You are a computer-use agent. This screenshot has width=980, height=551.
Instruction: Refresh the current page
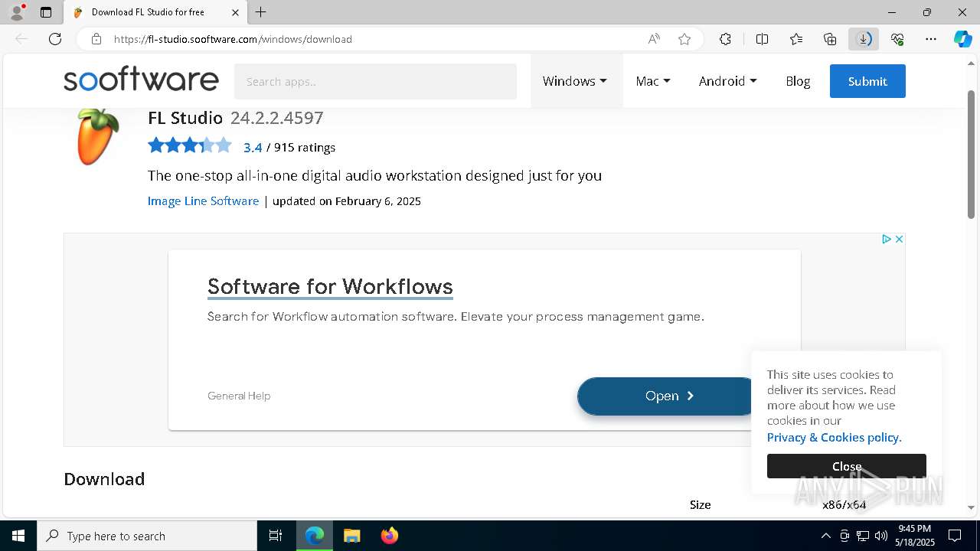pos(55,39)
